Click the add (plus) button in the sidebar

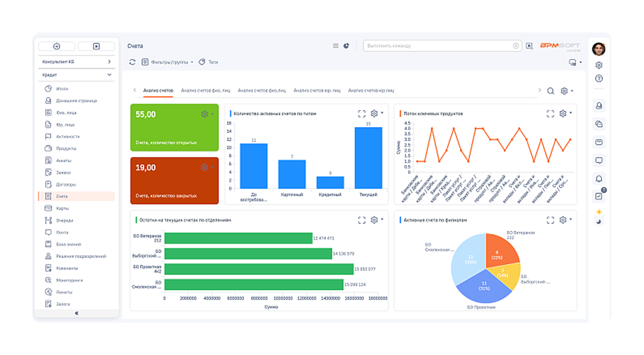point(57,46)
